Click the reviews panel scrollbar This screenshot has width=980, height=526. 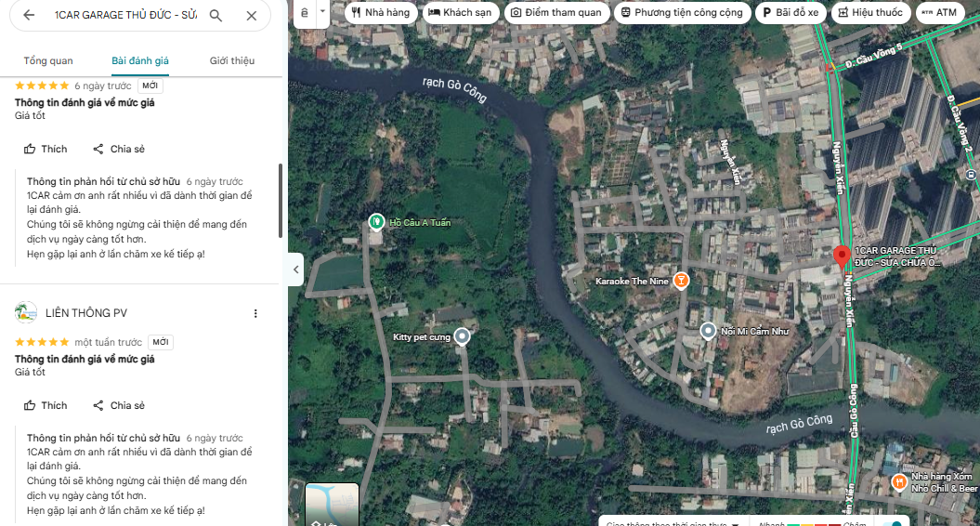tap(280, 201)
